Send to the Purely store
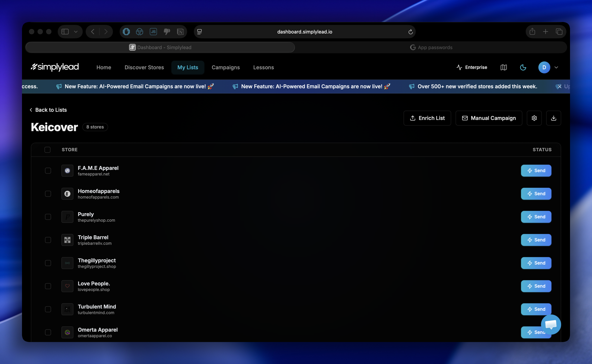This screenshot has height=364, width=592. pyautogui.click(x=536, y=217)
